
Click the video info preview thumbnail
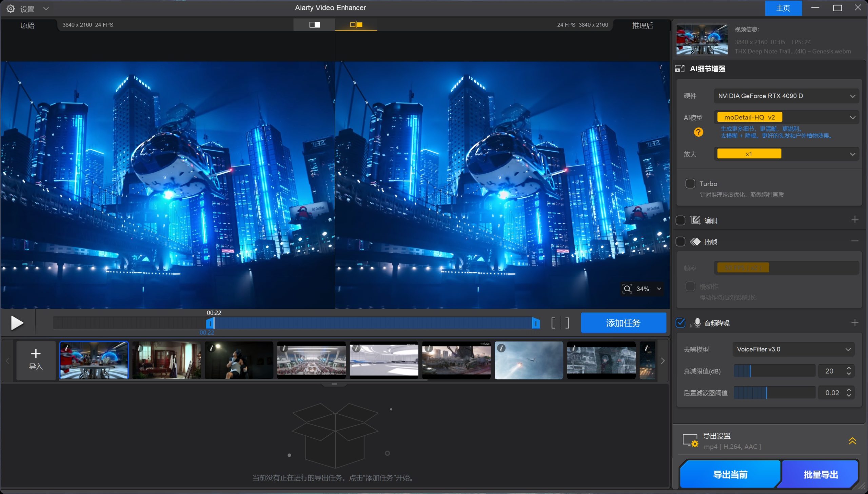click(x=702, y=39)
